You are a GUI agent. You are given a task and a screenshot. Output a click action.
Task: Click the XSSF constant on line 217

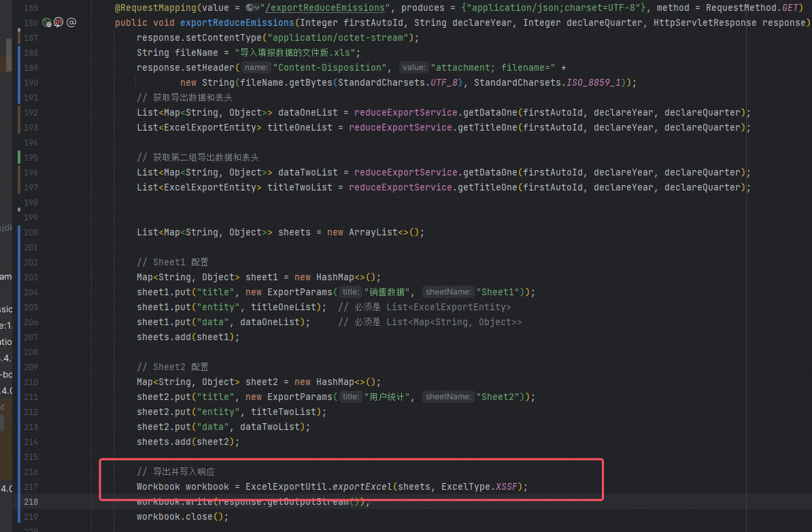coord(506,487)
